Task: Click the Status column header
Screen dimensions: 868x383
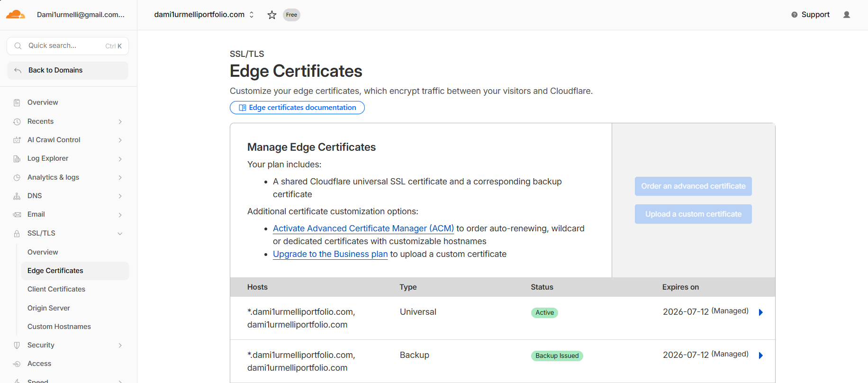Action: 542,287
